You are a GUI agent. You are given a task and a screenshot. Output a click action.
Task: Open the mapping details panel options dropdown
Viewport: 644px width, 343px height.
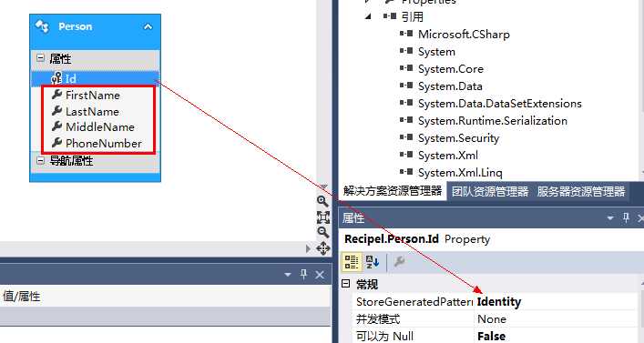click(x=288, y=275)
